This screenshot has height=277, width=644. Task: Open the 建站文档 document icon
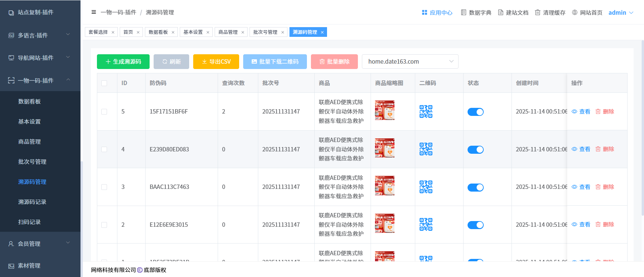tap(500, 12)
